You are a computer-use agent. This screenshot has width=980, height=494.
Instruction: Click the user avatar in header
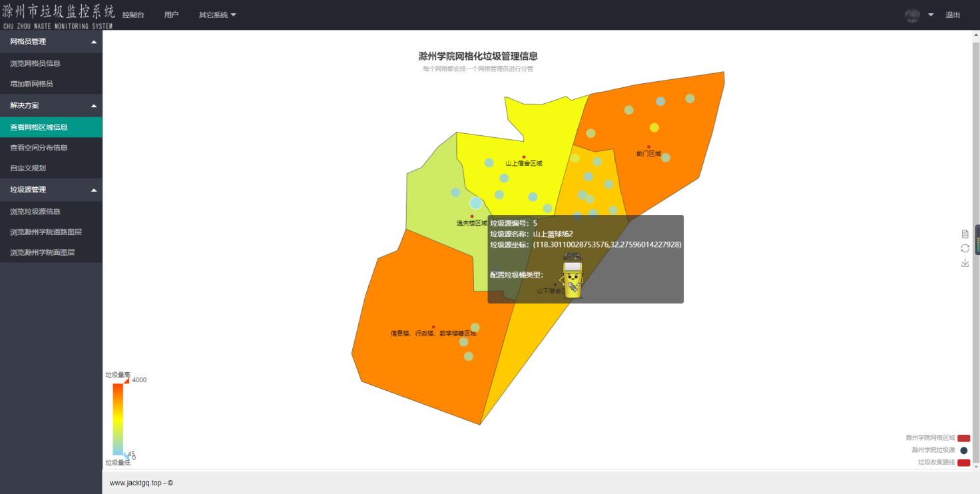click(x=912, y=15)
